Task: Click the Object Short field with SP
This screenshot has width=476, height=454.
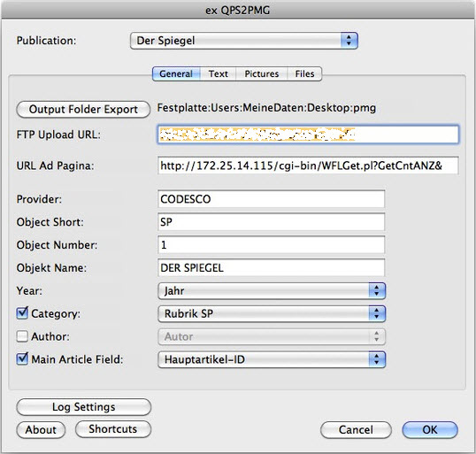Action: [271, 222]
